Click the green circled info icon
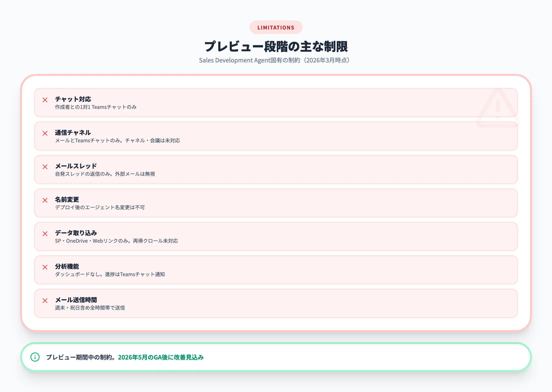552x392 pixels. click(35, 357)
